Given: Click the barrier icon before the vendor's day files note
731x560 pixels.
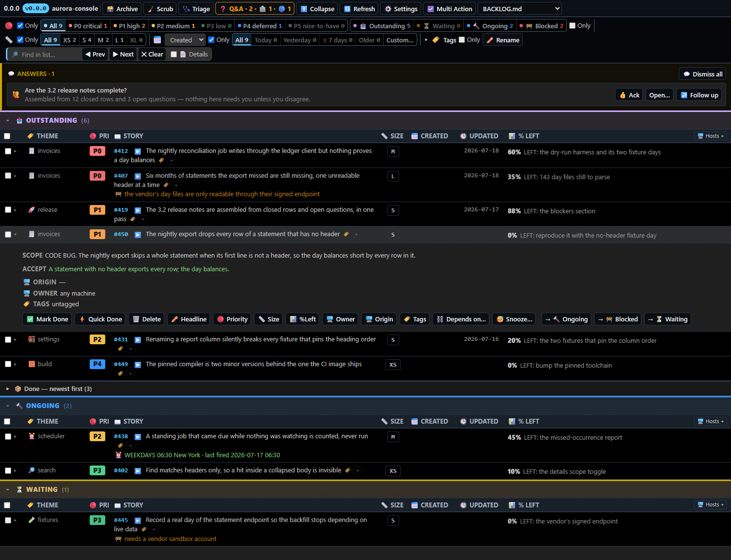Looking at the screenshot, I should point(118,194).
